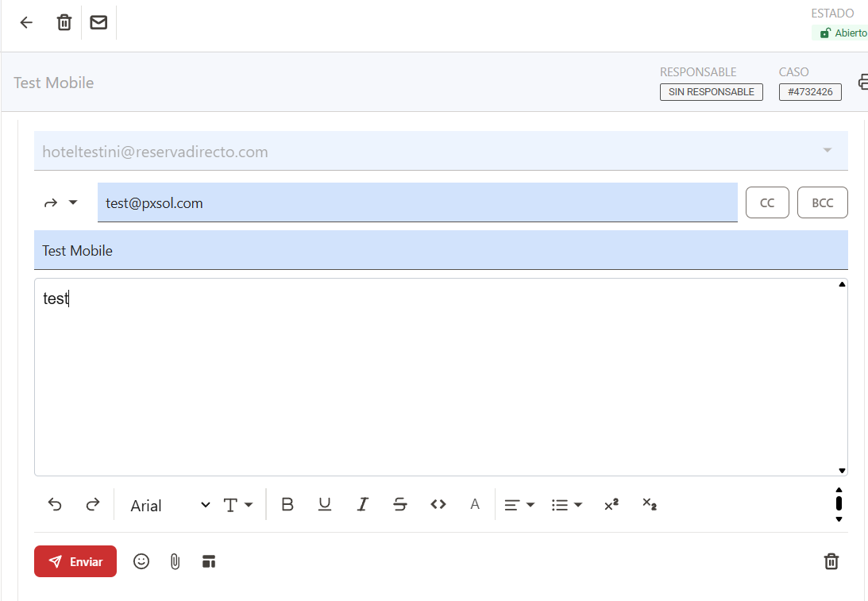The height and width of the screenshot is (601, 868).
Task: Open the text color picker
Action: tap(475, 504)
